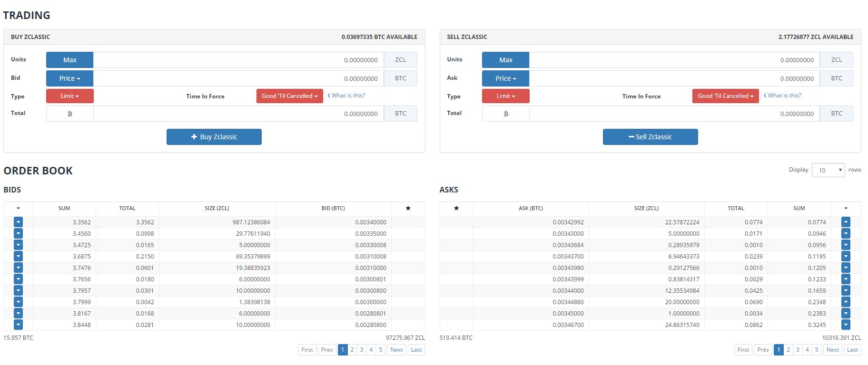Open 'What is this?' link in Sell panel
The height and width of the screenshot is (365, 868).
coord(782,96)
